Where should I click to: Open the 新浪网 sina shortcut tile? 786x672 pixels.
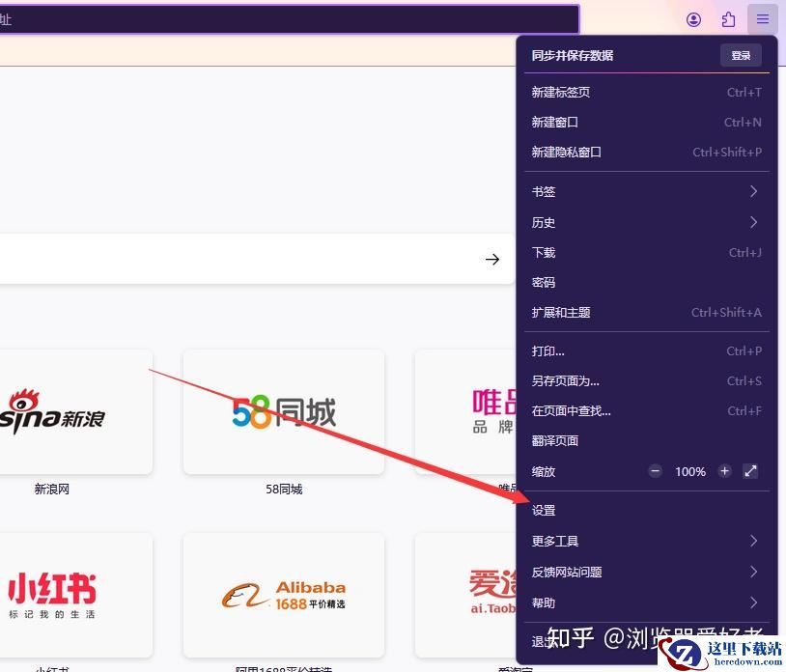coord(75,412)
